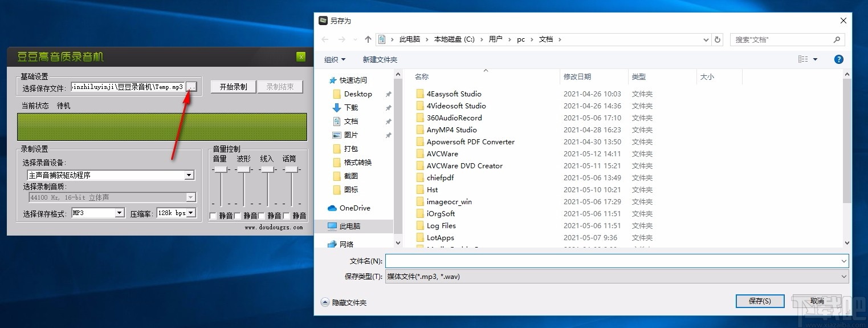Select 格式转换 folder in navigation pane
The image size is (868, 328).
[x=358, y=162]
